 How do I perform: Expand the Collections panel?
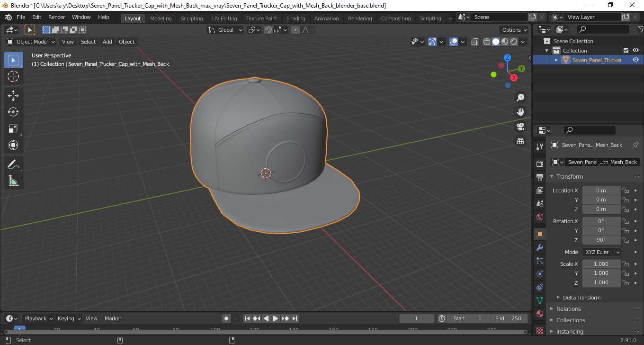tap(571, 320)
